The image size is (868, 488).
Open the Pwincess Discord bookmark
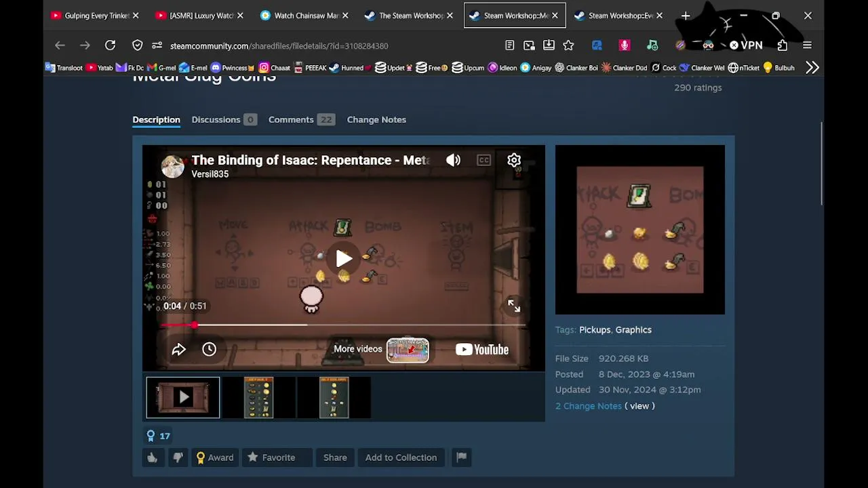tap(233, 68)
